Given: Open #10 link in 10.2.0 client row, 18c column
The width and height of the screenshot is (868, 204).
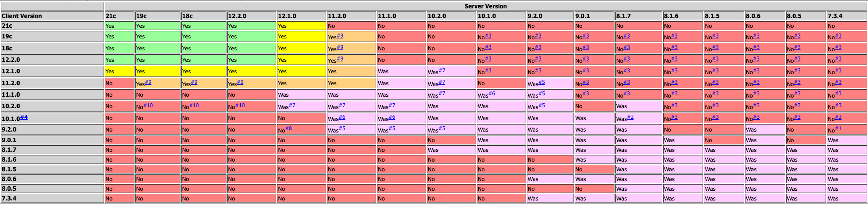Looking at the screenshot, I should pos(194,106).
